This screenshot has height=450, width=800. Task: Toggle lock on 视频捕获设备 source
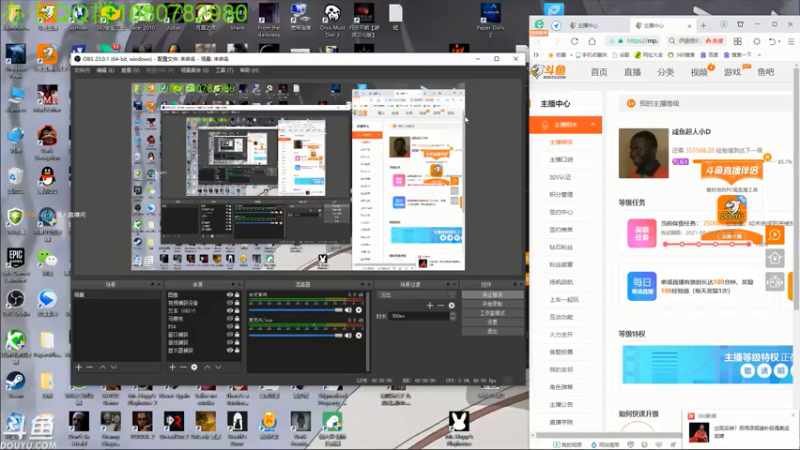click(x=237, y=303)
